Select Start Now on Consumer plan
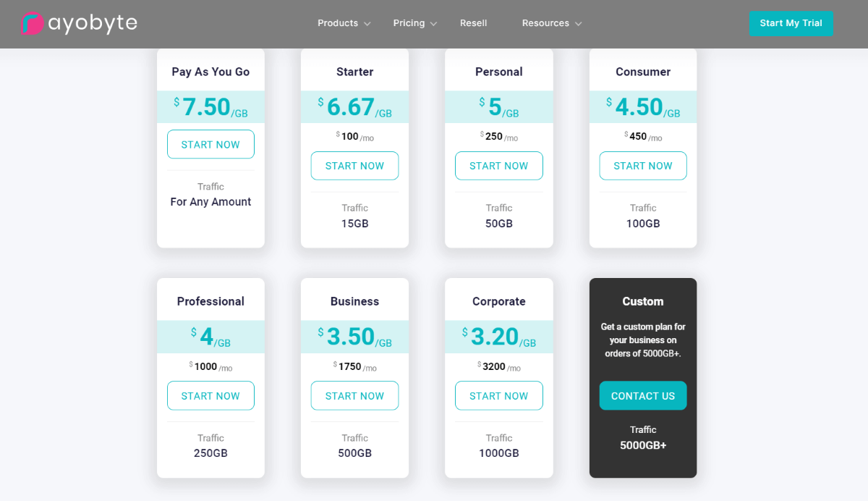The image size is (868, 501). click(642, 166)
